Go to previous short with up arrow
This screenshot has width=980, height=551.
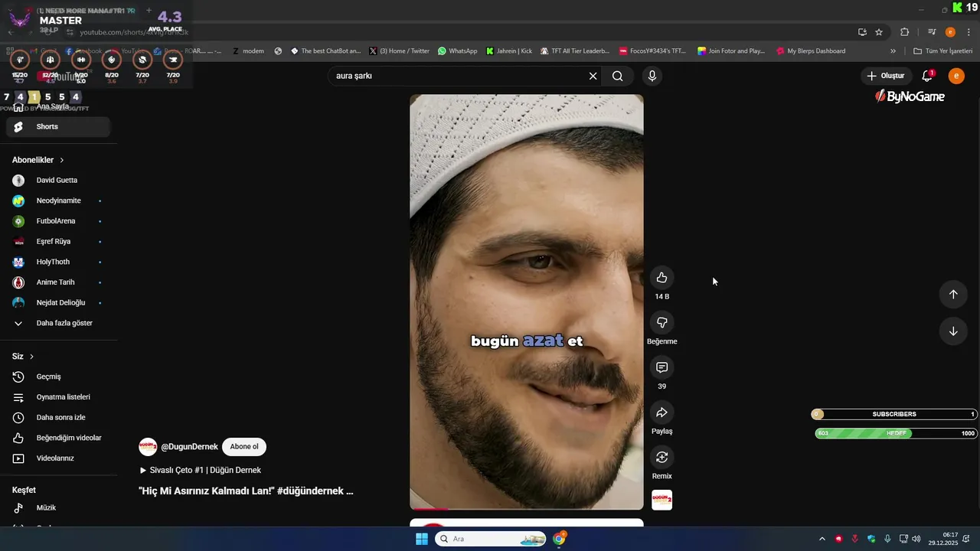(953, 295)
